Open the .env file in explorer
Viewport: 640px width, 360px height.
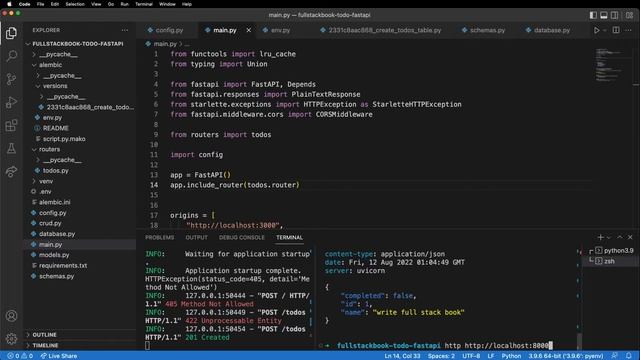tap(45, 192)
